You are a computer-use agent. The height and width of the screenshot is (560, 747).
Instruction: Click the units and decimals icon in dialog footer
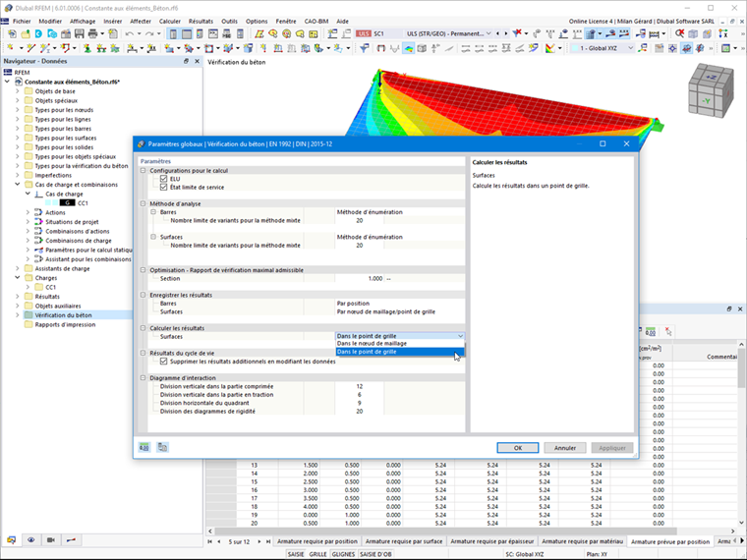[144, 447]
